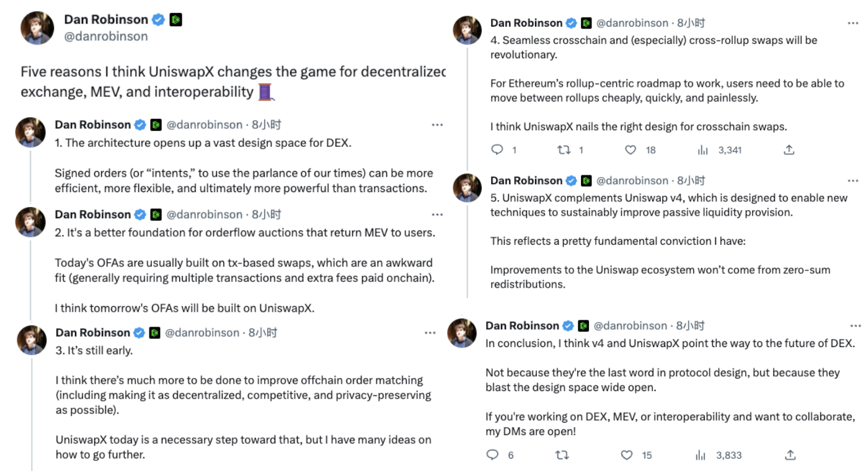Click avatar next to tweet 3
This screenshot has width=868, height=471.
31,340
